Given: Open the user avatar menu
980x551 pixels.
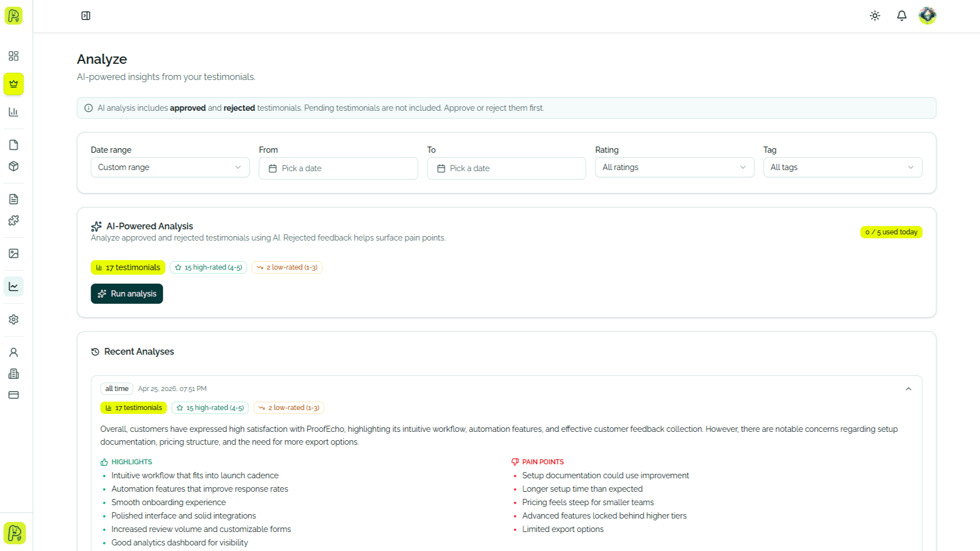Looking at the screenshot, I should 927,16.
